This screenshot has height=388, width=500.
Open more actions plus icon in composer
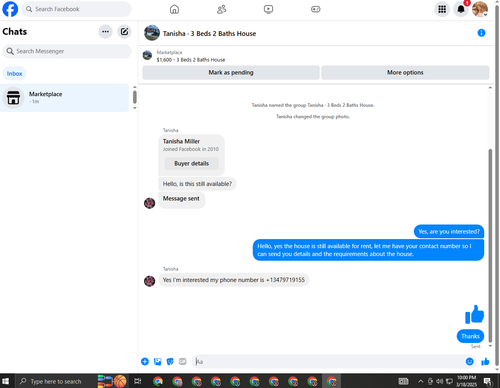(145, 361)
